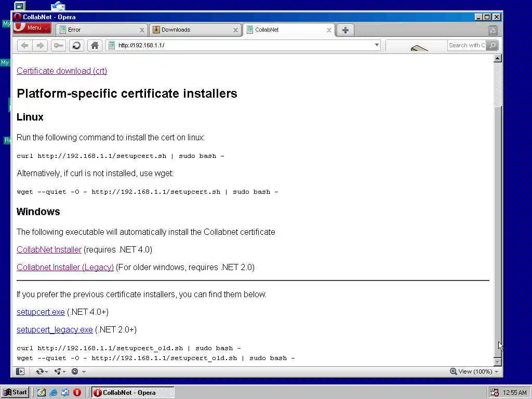Viewport: 532px width, 399px height.
Task: Open Opera Turbo status bar icon
Action: pyautogui.click(x=75, y=371)
